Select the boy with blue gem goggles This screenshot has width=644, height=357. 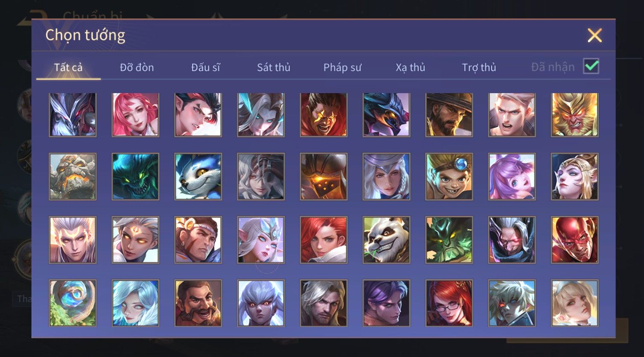449,177
